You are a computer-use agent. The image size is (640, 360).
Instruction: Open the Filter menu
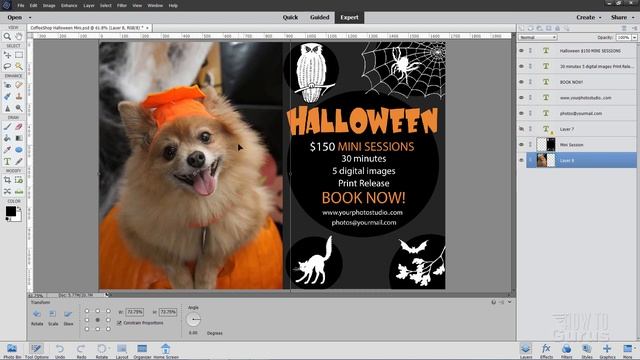click(122, 6)
